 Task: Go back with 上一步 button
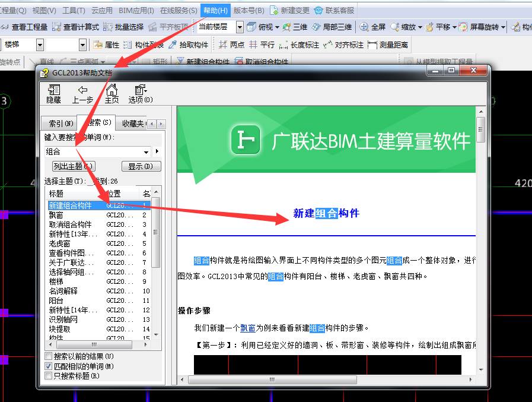(82, 94)
